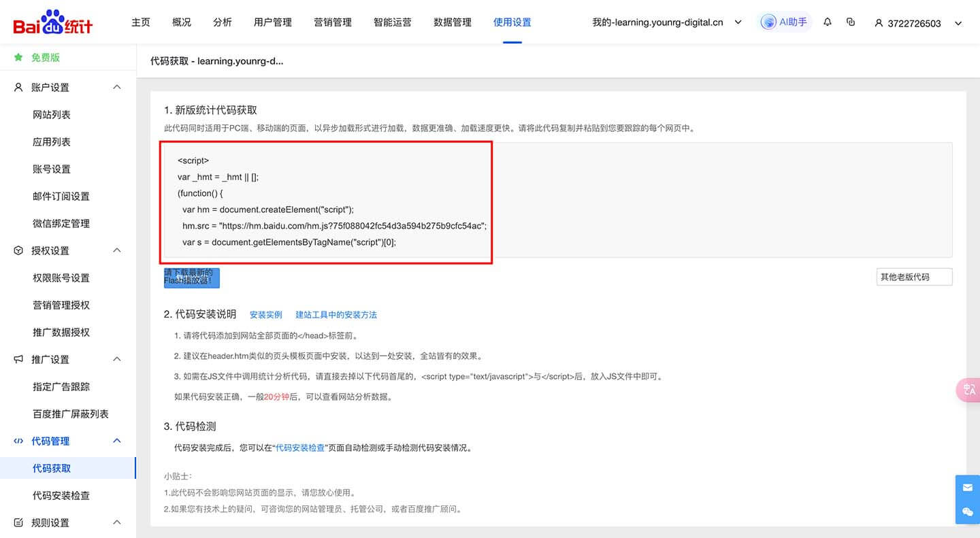Open 权限账号设置 in the sidebar
980x538 pixels.
coord(61,278)
